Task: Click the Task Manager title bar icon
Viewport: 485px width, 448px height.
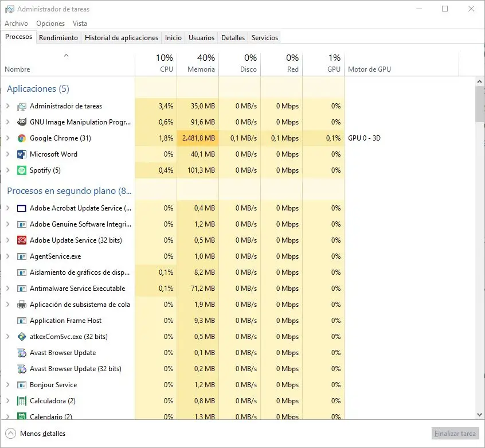Action: [10, 9]
